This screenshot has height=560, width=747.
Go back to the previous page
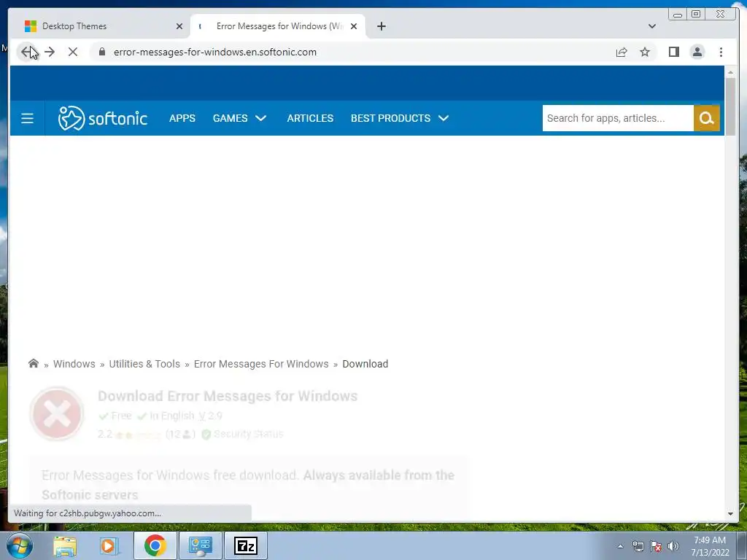click(27, 52)
